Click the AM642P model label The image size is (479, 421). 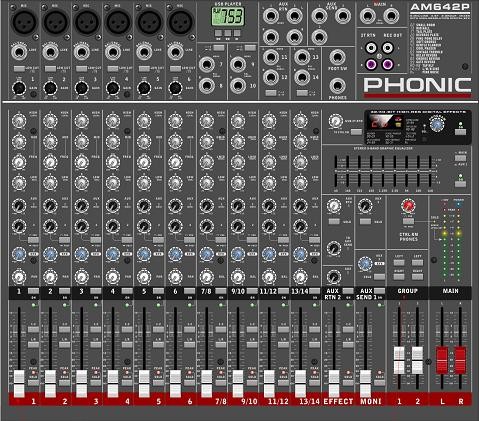pos(440,7)
